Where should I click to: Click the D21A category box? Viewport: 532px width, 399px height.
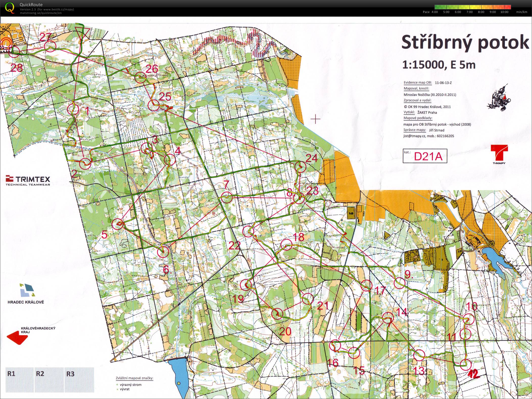tap(425, 156)
